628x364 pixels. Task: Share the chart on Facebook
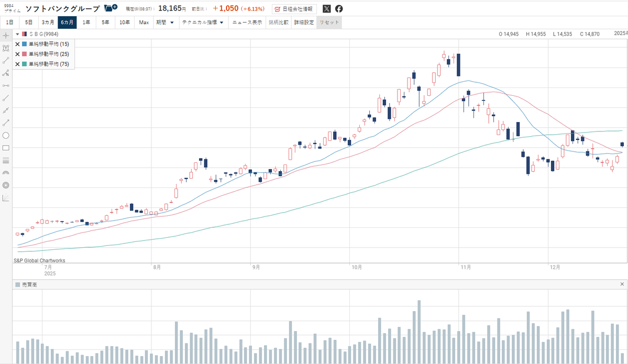click(339, 9)
